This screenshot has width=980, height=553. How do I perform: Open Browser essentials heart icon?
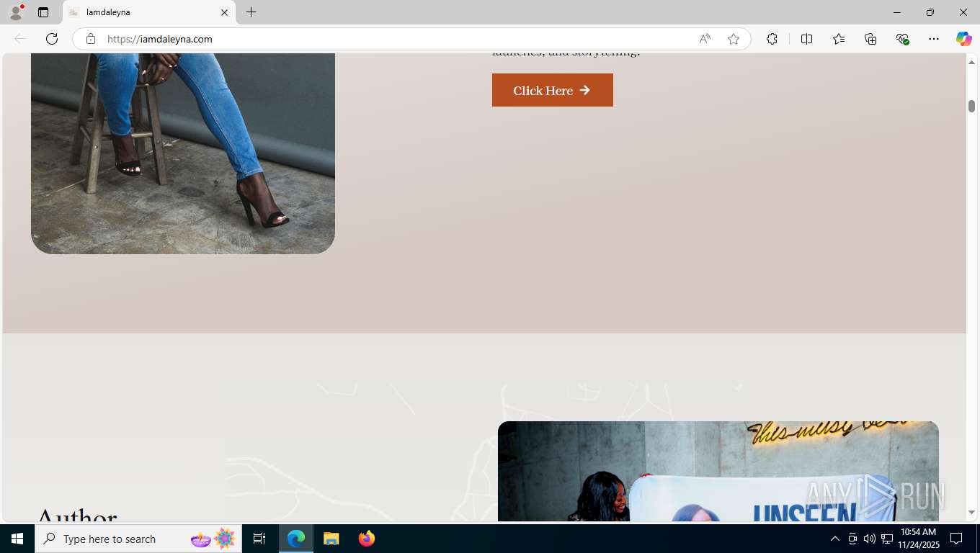(x=902, y=39)
